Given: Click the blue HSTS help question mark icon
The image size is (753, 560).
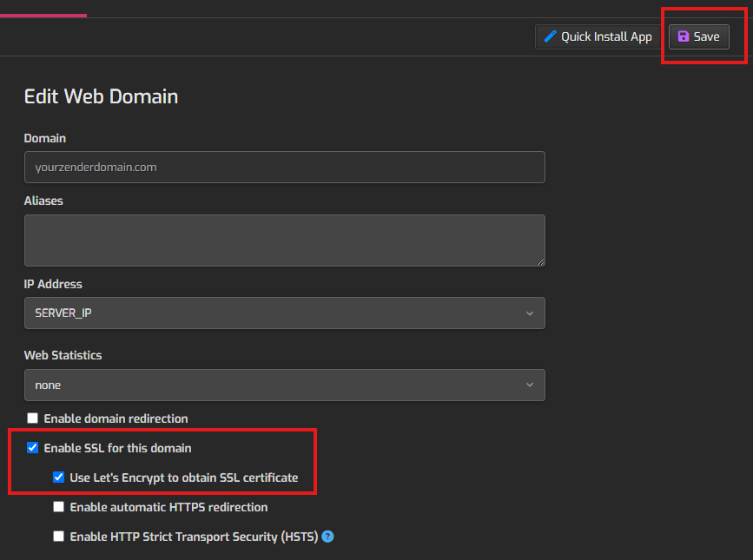Looking at the screenshot, I should [327, 537].
